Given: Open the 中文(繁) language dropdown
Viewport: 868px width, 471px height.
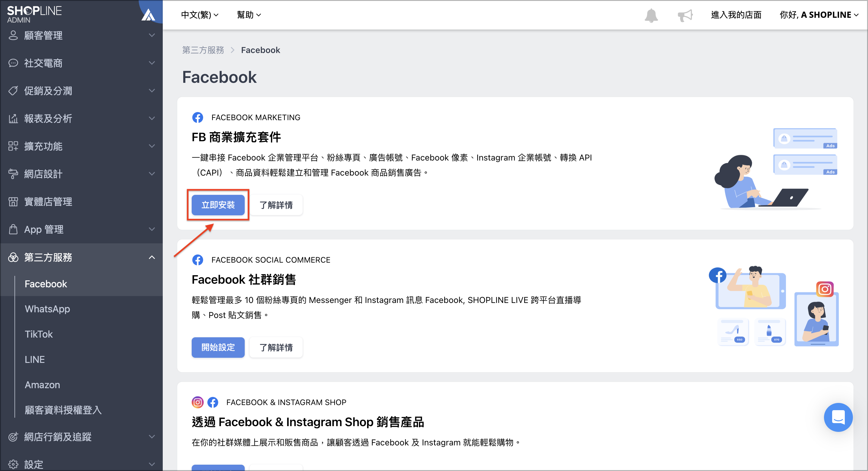Looking at the screenshot, I should pyautogui.click(x=200, y=15).
